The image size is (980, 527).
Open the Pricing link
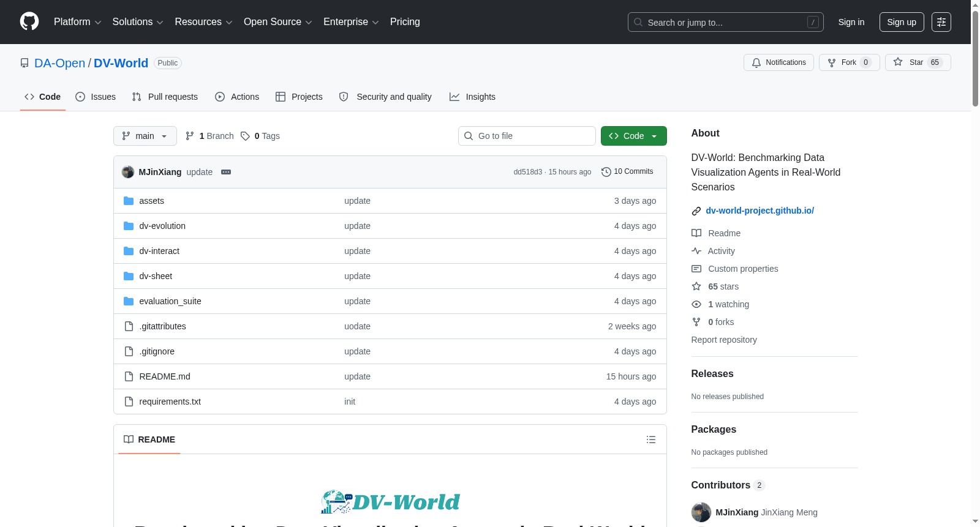pyautogui.click(x=405, y=22)
